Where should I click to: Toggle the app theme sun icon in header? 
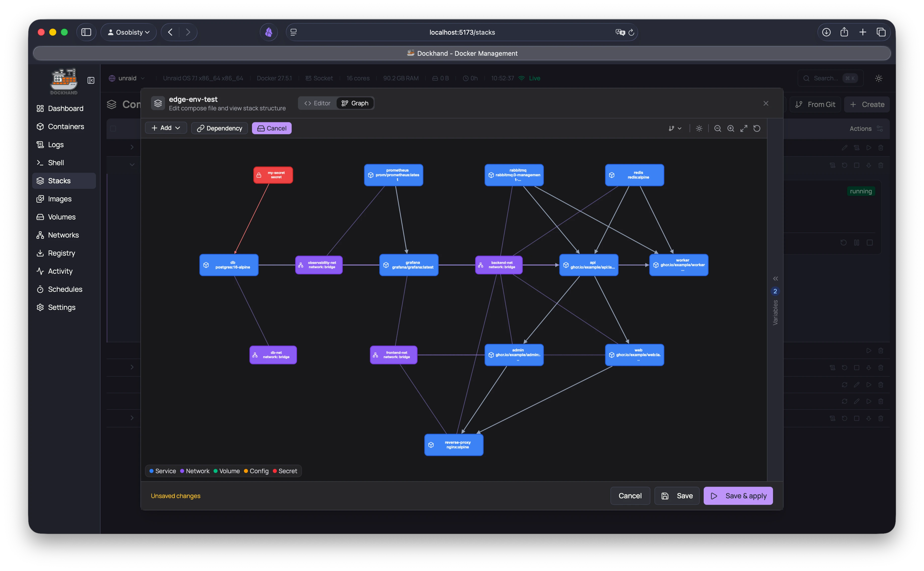click(879, 78)
